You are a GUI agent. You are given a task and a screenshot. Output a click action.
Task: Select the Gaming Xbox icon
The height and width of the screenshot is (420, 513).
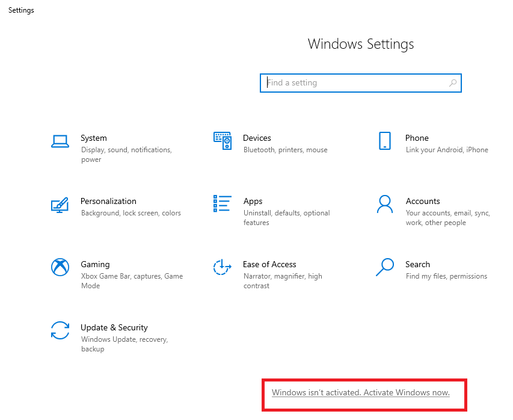(x=60, y=267)
